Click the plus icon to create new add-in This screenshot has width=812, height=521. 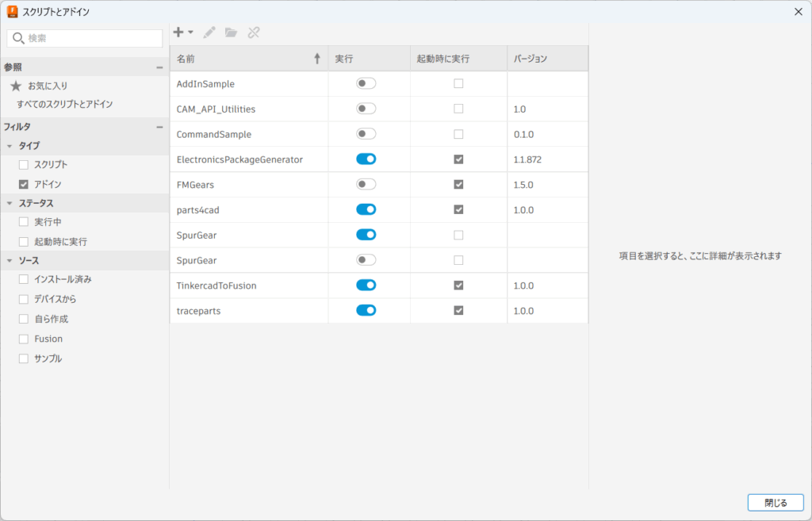click(178, 33)
